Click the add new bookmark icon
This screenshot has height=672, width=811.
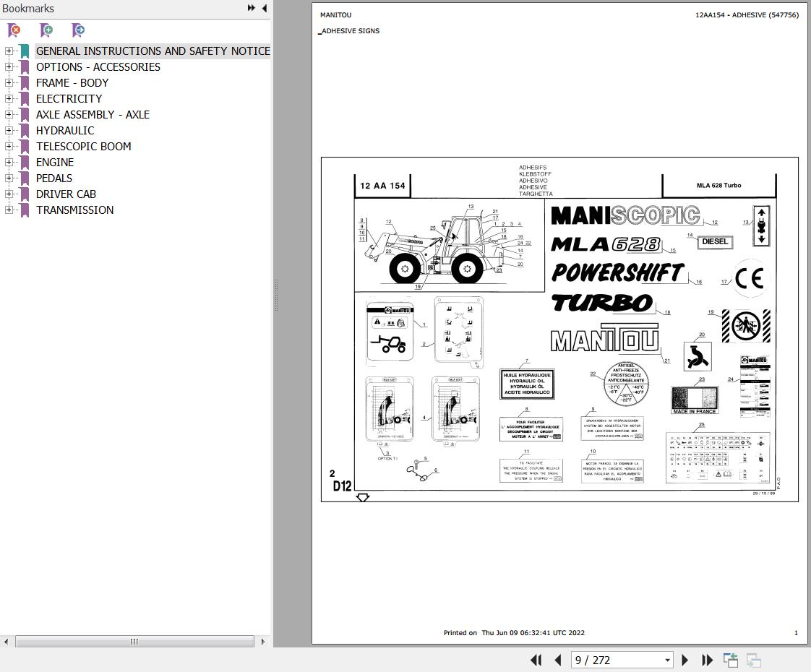pyautogui.click(x=46, y=30)
